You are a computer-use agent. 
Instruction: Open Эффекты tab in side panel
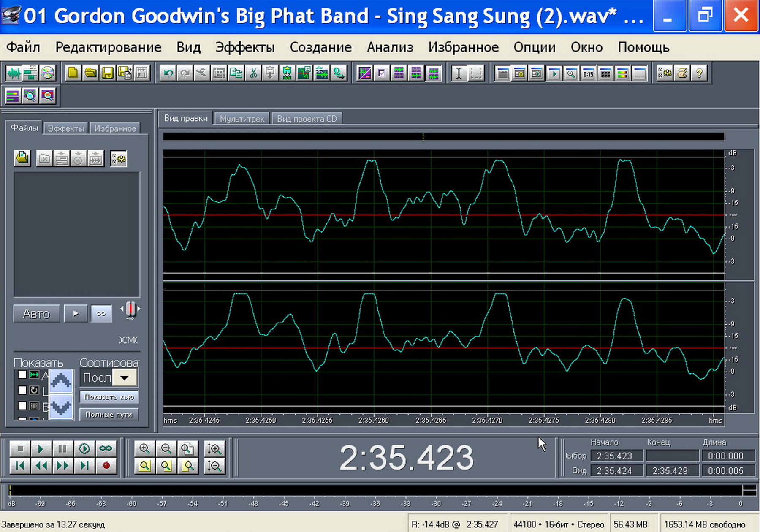(66, 128)
